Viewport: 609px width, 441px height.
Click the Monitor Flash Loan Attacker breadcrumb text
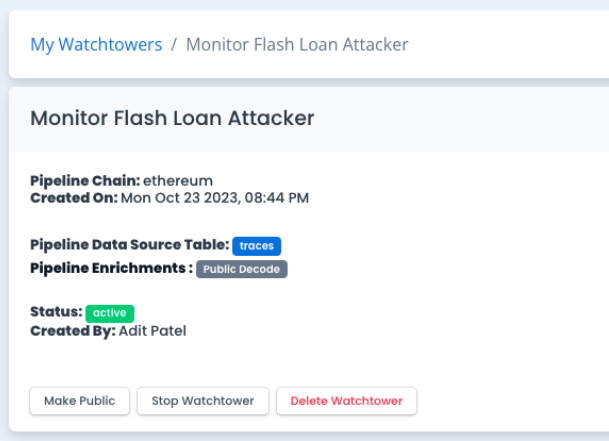tap(297, 45)
